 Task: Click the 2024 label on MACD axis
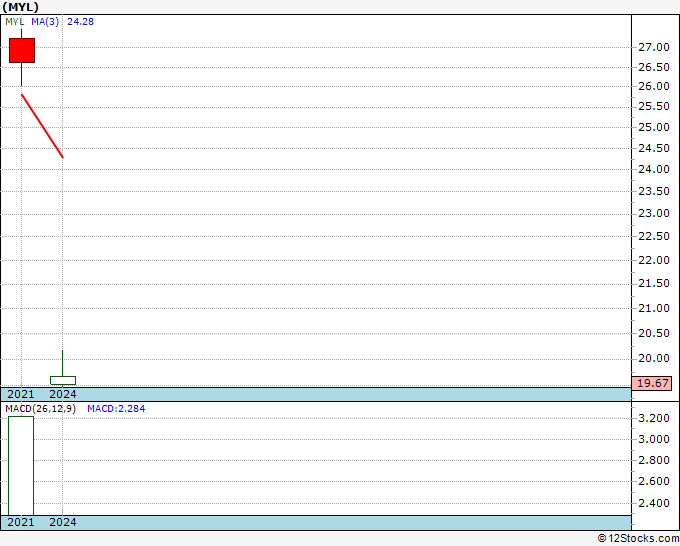63,522
